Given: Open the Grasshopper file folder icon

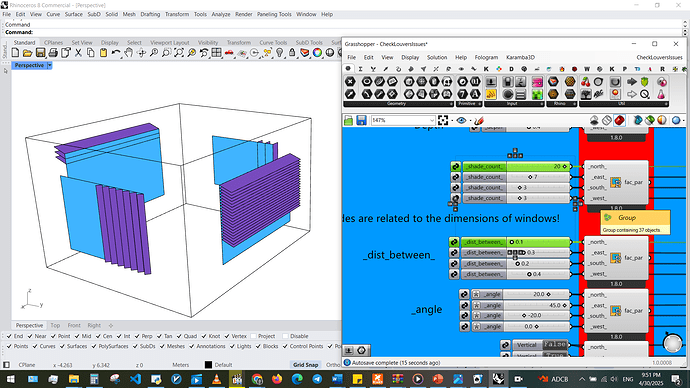Looking at the screenshot, I should 349,120.
